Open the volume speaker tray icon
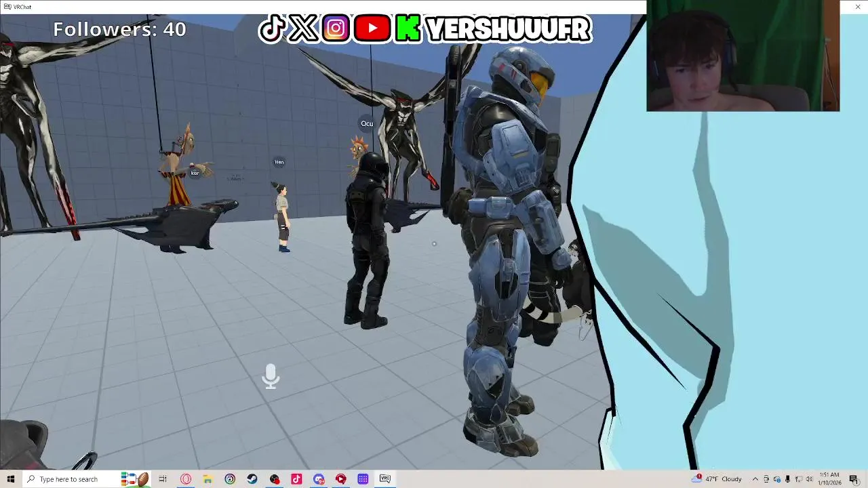The image size is (868, 488). pos(809,479)
